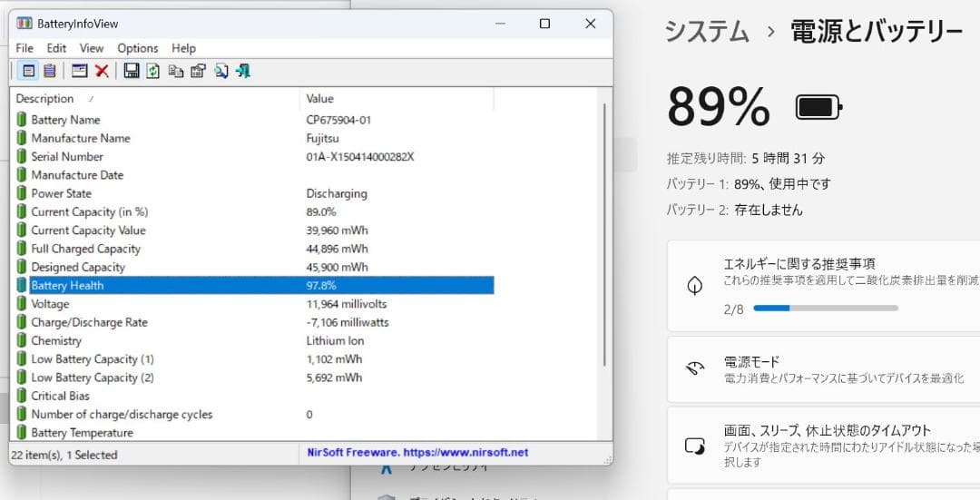Open the NirSoft Freeware website link
980x500 pixels.
click(417, 453)
